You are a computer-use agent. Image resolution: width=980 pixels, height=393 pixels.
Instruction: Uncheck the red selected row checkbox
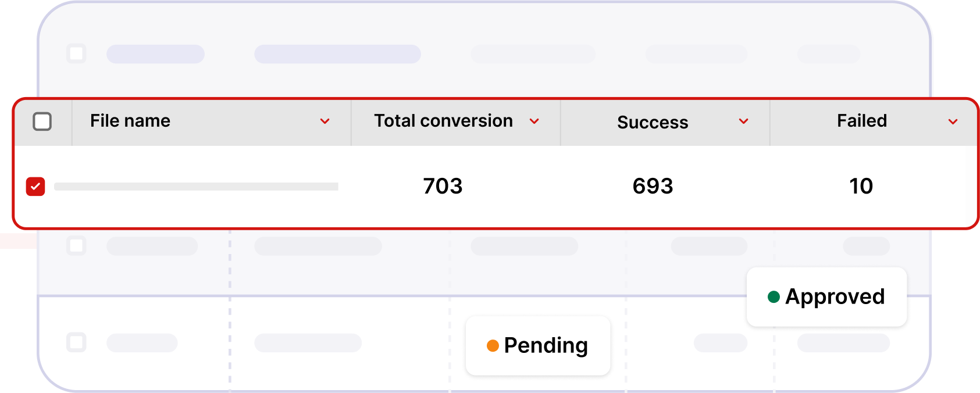[35, 187]
